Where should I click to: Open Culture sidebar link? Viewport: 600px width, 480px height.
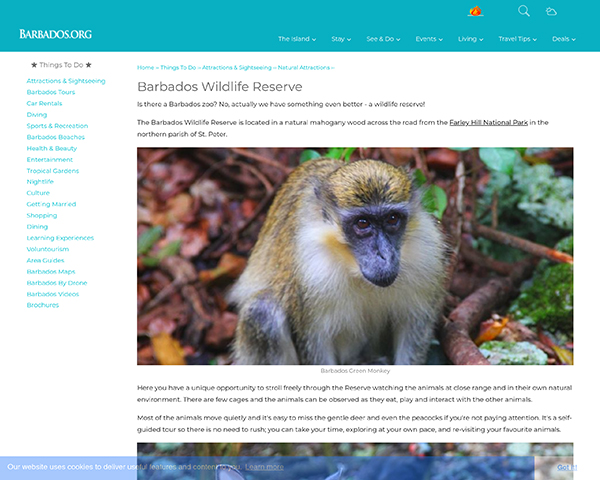tap(38, 193)
